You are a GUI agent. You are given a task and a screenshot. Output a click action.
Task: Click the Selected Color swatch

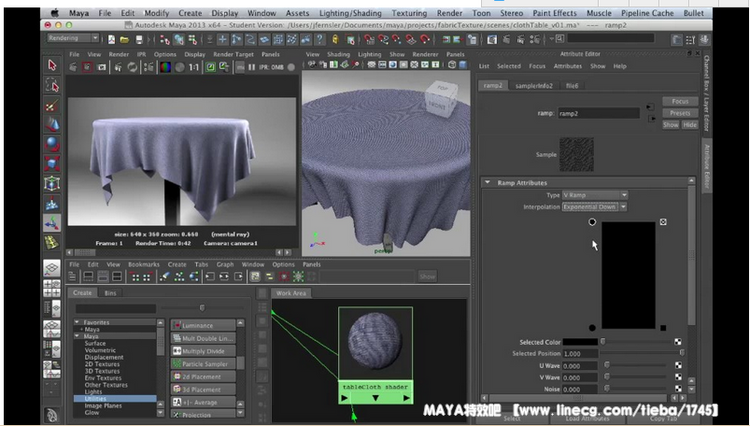click(x=580, y=342)
